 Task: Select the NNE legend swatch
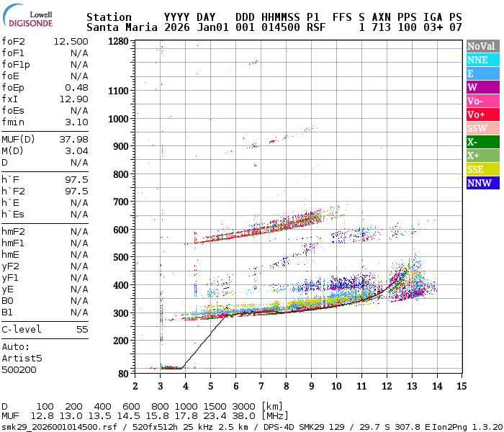click(483, 60)
